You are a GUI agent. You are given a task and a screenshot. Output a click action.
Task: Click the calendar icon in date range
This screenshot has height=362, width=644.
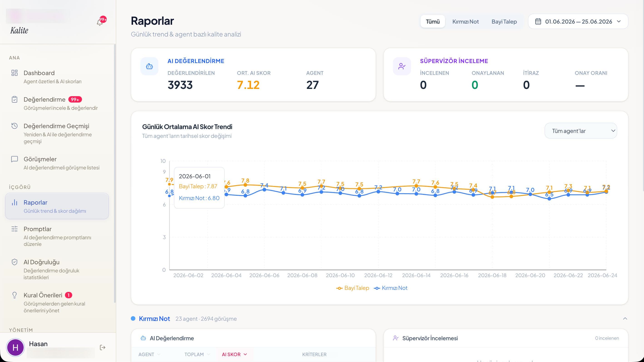[538, 22]
